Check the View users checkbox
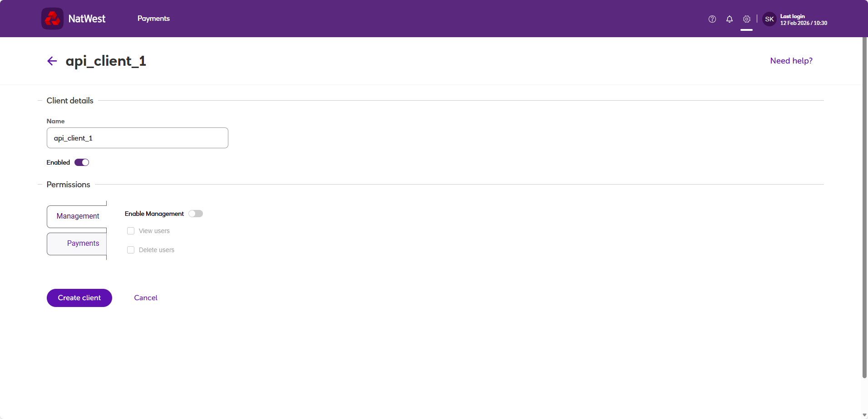The height and width of the screenshot is (419, 868). coord(131,231)
